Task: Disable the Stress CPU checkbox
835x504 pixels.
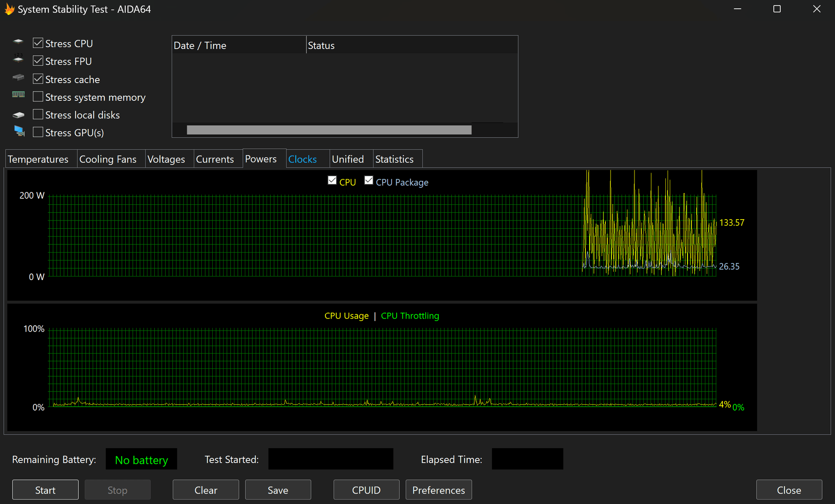Action: [x=38, y=43]
